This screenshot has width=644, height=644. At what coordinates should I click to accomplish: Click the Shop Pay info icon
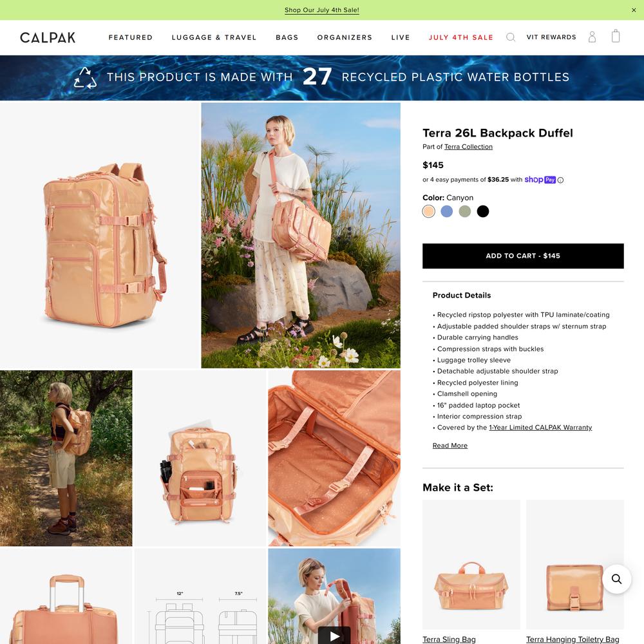click(561, 180)
